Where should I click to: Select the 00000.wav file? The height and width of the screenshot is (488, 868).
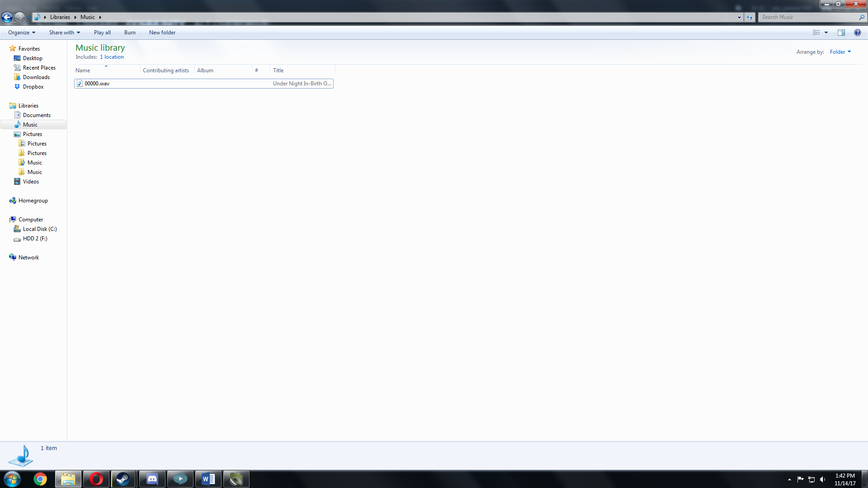(x=97, y=84)
